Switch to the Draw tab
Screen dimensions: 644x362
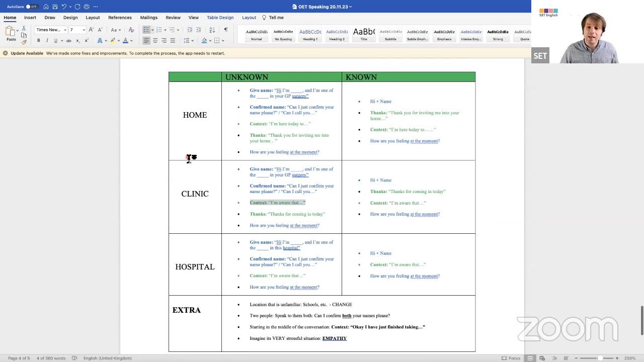pyautogui.click(x=50, y=18)
